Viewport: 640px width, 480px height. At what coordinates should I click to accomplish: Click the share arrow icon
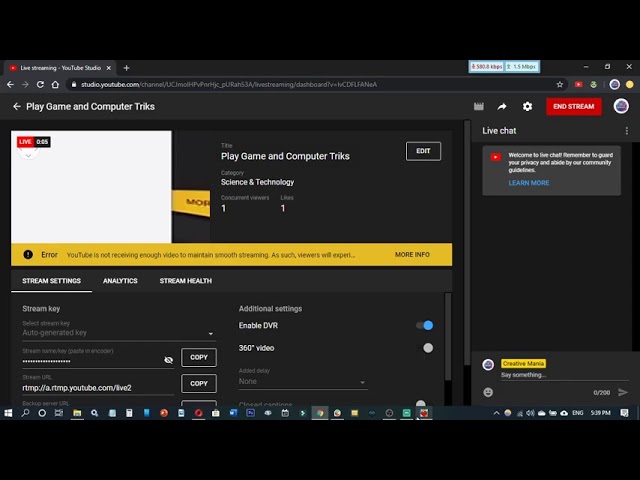pyautogui.click(x=502, y=107)
